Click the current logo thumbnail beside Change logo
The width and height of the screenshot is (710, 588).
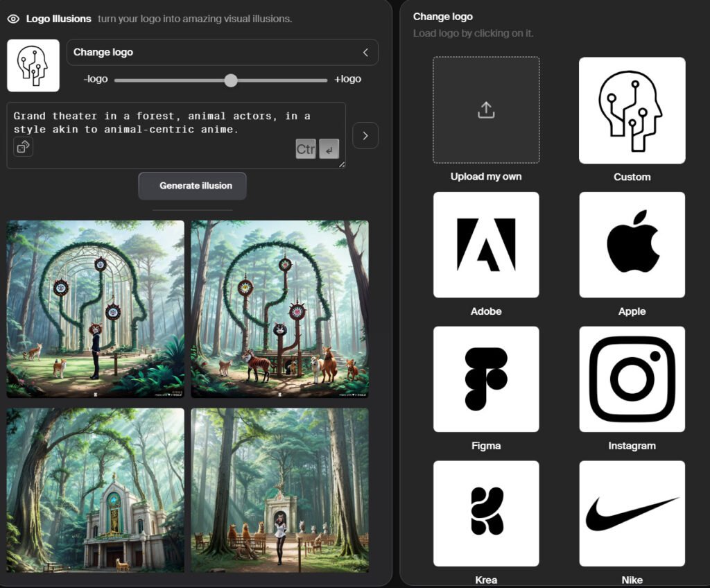33,65
